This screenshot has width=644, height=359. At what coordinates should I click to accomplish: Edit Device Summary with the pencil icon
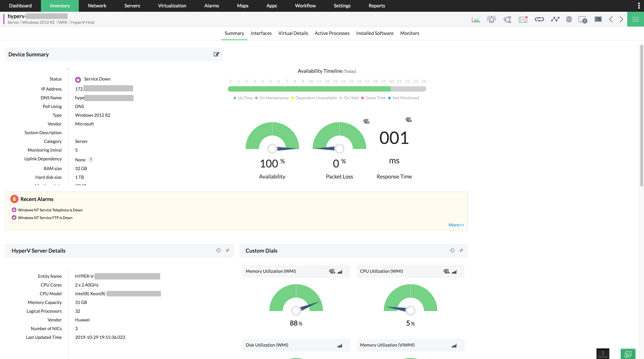click(x=216, y=54)
